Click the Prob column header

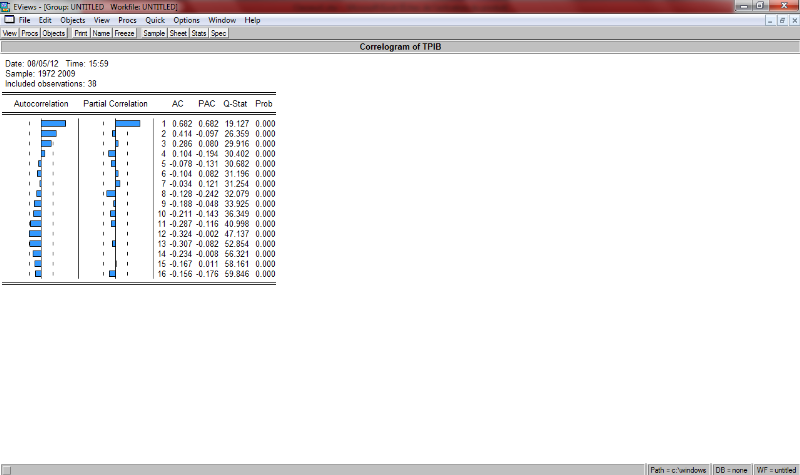pos(264,104)
